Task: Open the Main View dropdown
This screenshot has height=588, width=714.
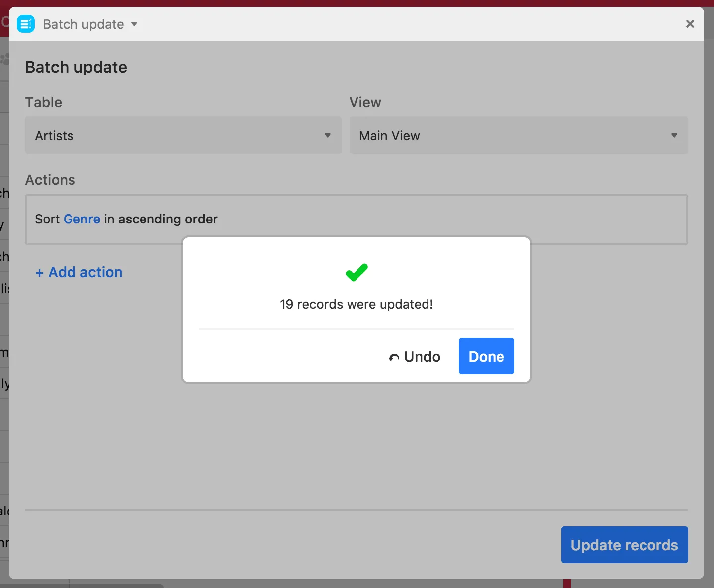Action: click(x=518, y=135)
